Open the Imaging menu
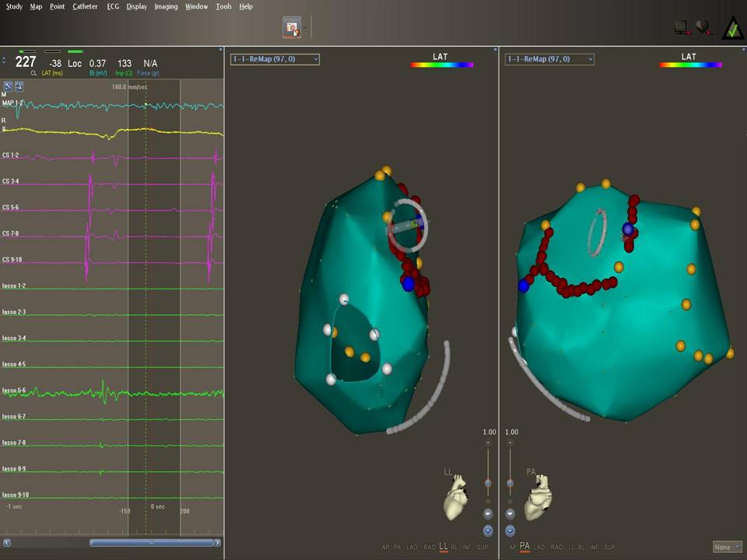The height and width of the screenshot is (560, 747). [x=166, y=6]
